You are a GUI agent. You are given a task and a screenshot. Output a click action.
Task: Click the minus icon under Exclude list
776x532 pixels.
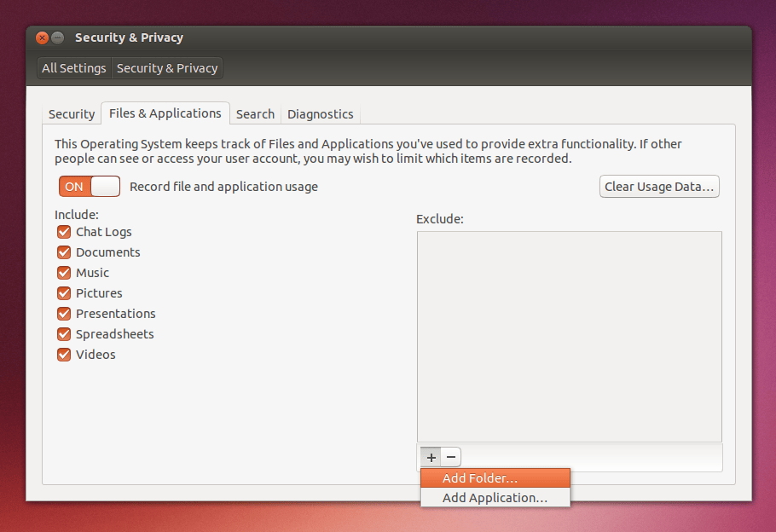click(x=451, y=457)
